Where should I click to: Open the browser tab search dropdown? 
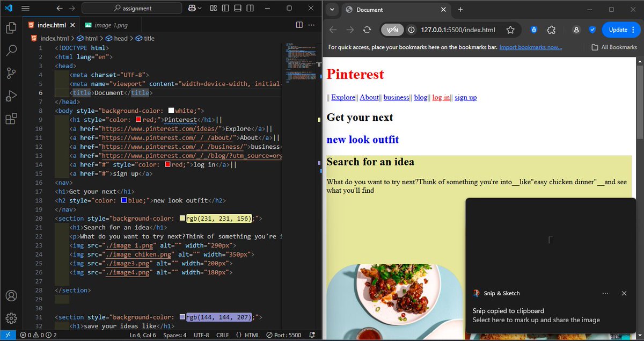coord(332,10)
